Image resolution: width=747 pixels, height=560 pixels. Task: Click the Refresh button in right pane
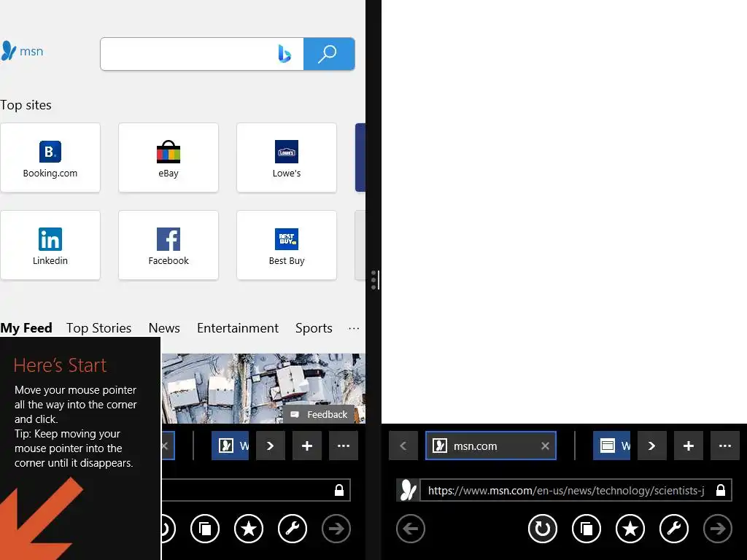tap(543, 529)
